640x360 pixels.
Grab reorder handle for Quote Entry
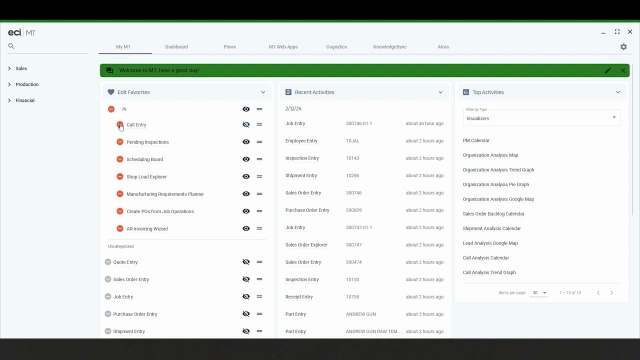(259, 262)
